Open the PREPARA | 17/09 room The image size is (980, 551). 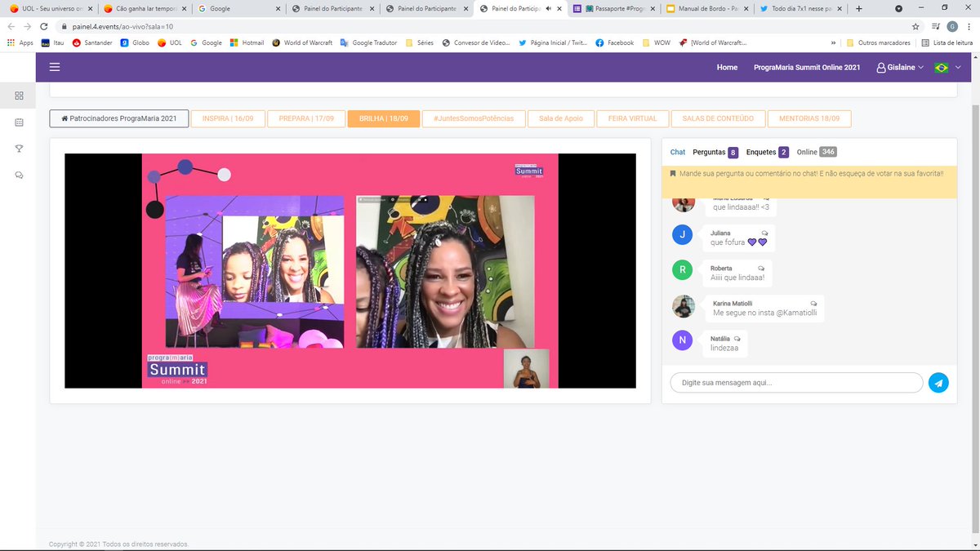tap(306, 118)
